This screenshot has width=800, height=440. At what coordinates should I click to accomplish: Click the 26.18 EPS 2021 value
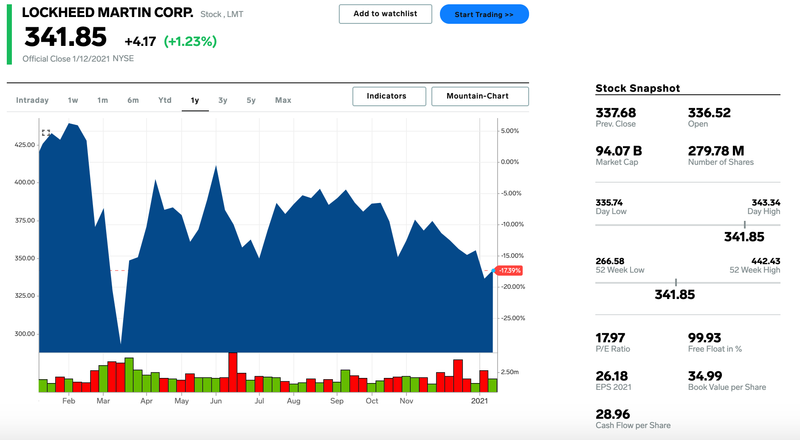tap(612, 376)
